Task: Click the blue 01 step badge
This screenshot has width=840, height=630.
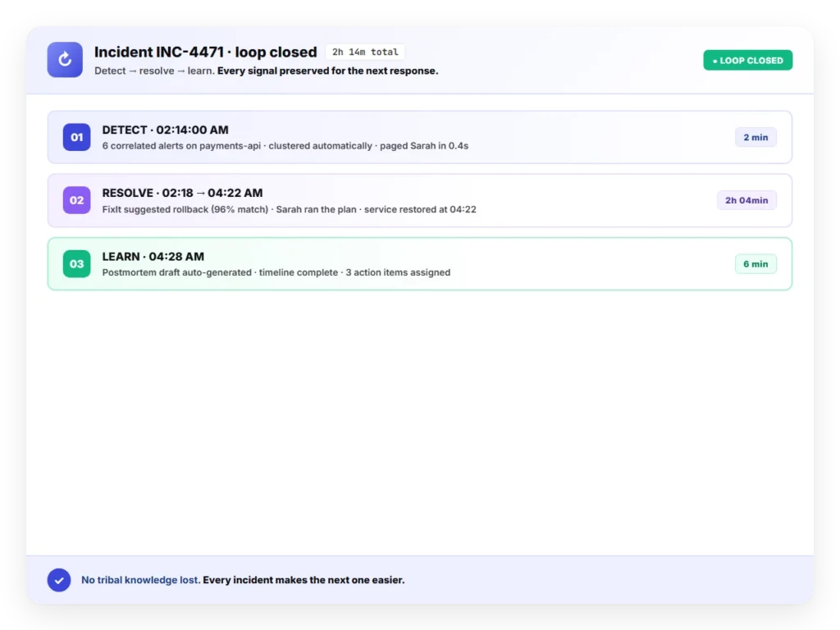Action: (76, 137)
